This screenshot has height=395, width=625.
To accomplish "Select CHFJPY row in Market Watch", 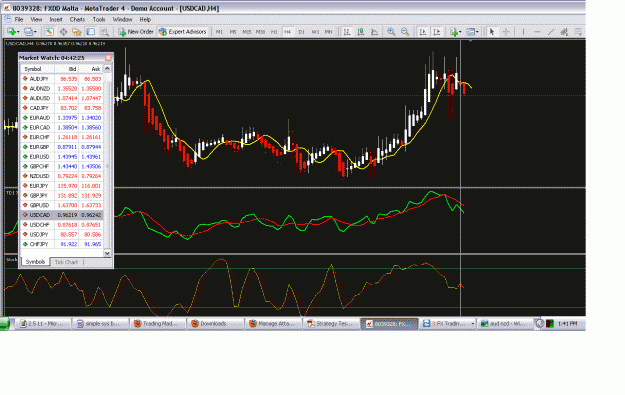I will [62, 244].
